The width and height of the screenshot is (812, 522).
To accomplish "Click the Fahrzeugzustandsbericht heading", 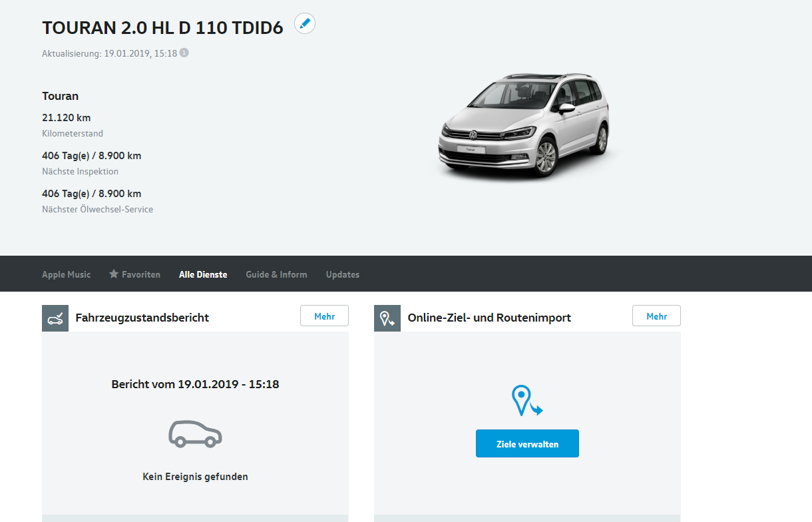I will 142,318.
